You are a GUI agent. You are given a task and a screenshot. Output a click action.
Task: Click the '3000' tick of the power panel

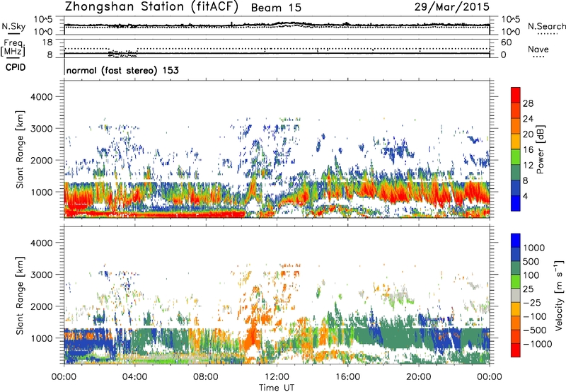[x=41, y=129]
